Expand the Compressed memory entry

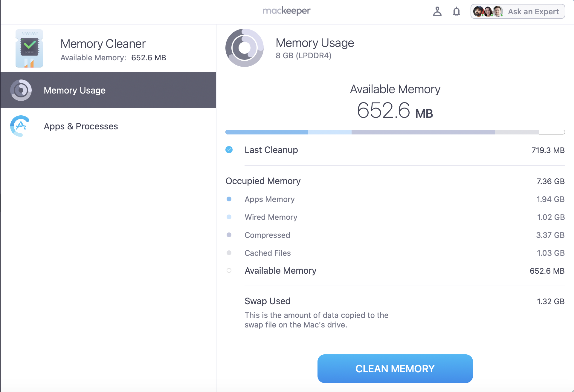click(x=267, y=235)
